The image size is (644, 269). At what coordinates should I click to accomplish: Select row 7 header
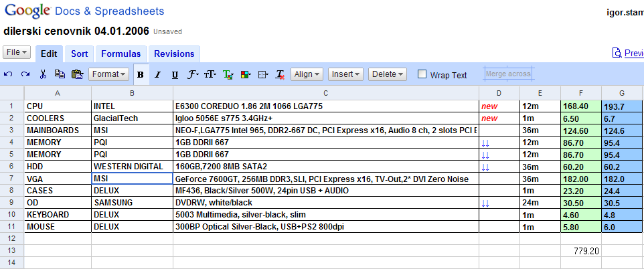(11, 179)
